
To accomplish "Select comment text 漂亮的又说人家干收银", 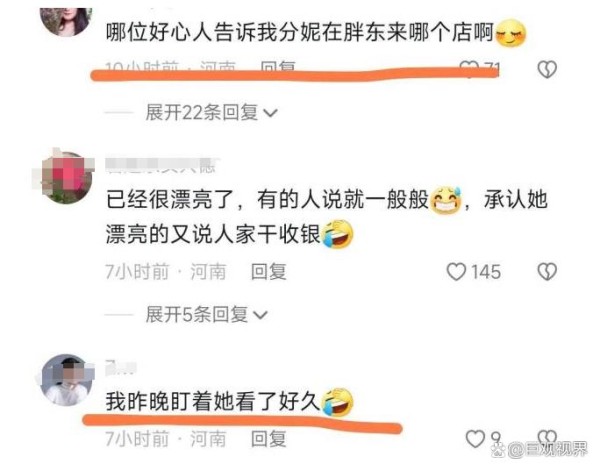I will pyautogui.click(x=213, y=234).
